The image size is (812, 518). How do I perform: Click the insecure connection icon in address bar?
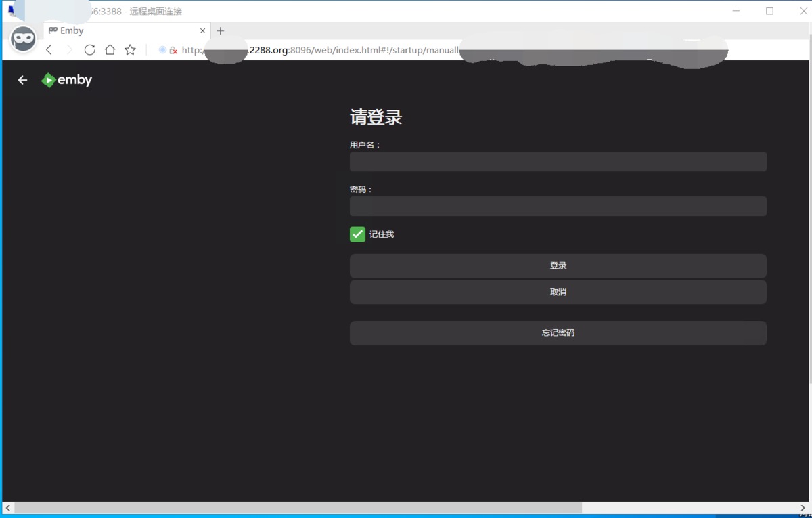point(173,50)
